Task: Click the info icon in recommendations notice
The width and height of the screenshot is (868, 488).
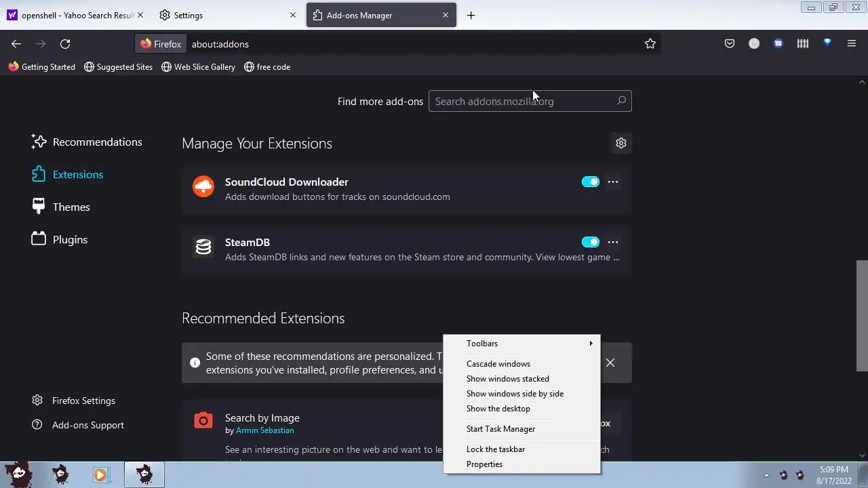Action: pyautogui.click(x=195, y=363)
